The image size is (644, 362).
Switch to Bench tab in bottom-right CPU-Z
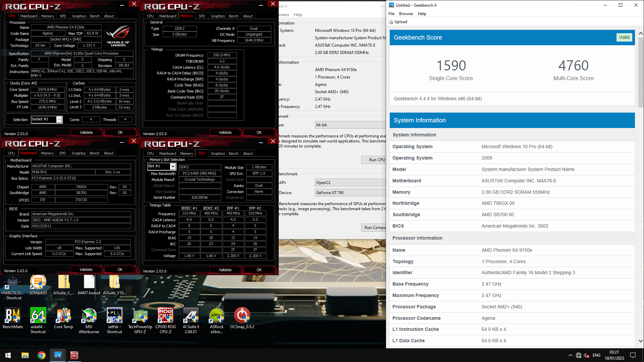pos(233,154)
